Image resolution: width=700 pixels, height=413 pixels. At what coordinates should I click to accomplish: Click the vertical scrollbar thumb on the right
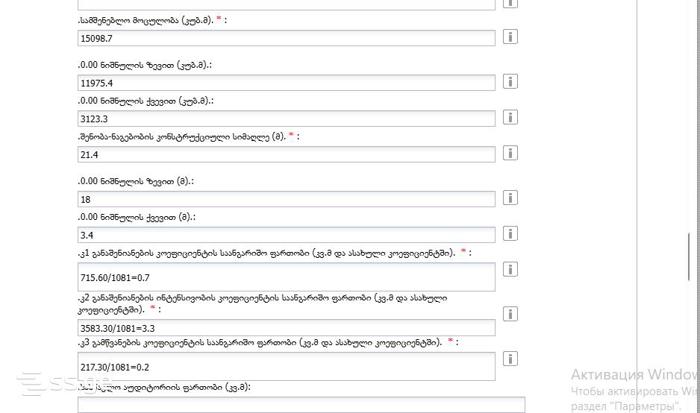tap(689, 257)
